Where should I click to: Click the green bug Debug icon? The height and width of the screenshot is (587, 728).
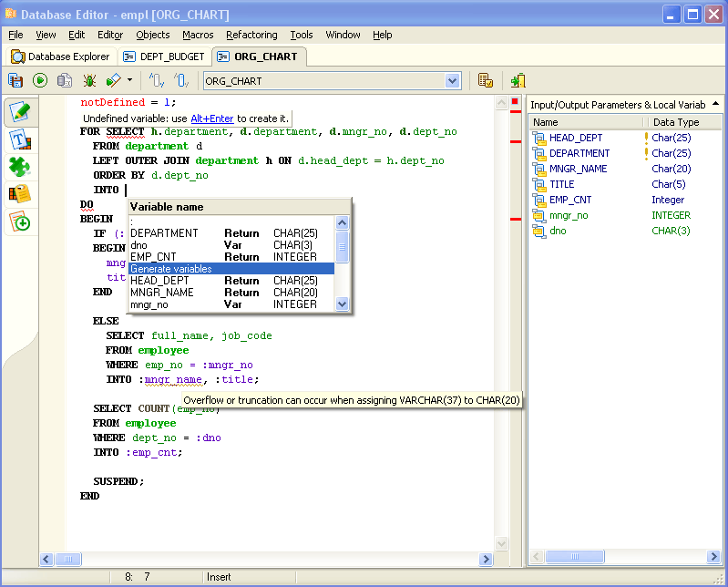[89, 81]
